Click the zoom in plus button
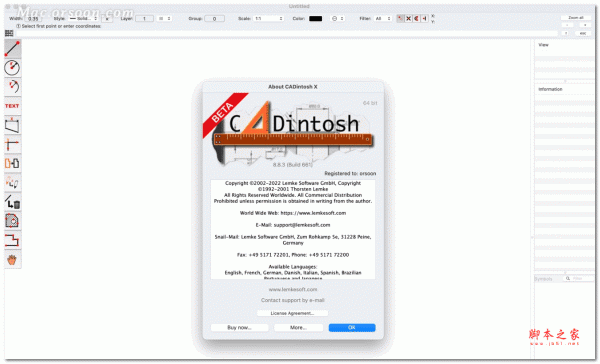Image resolution: width=600 pixels, height=364 pixels. pyautogui.click(x=585, y=25)
